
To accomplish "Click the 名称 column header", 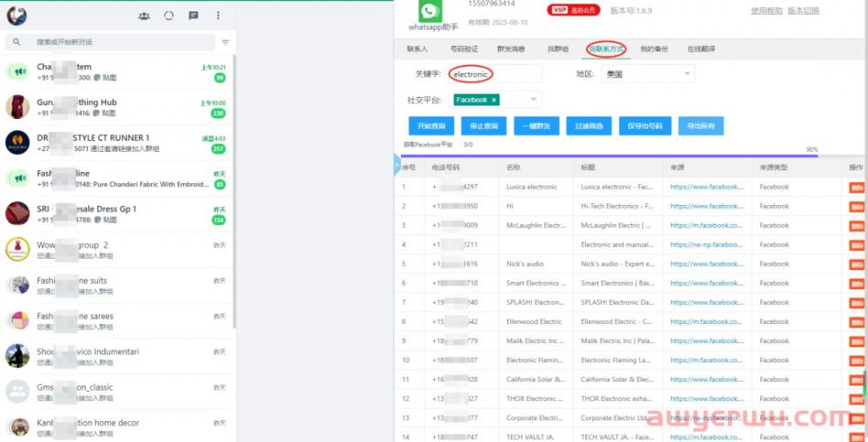I will 513,168.
